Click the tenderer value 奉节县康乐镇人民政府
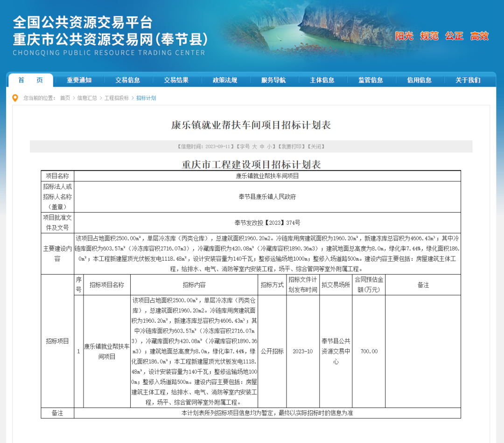Image resolution: width=504 pixels, height=443 pixels. pyautogui.click(x=267, y=197)
